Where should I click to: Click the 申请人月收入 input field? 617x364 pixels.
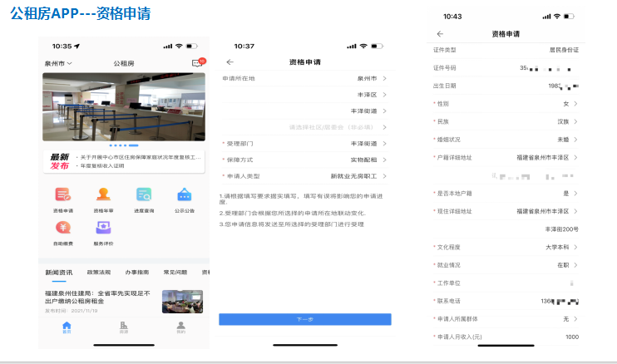pyautogui.click(x=532, y=337)
